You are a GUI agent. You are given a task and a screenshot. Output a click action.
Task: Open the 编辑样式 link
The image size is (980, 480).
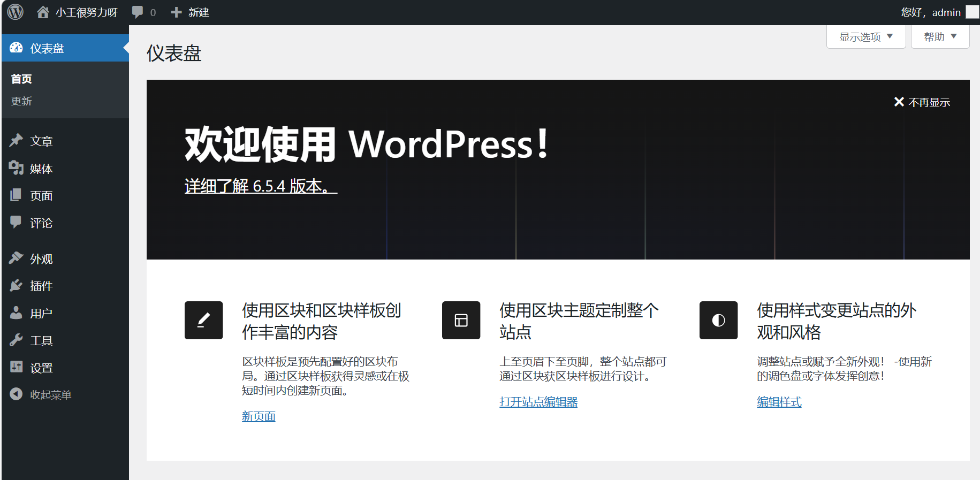(x=779, y=402)
